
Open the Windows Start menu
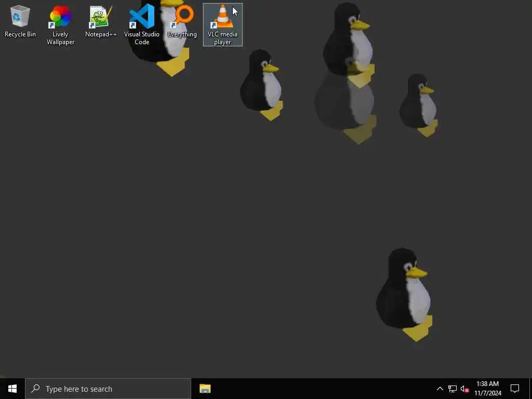[x=12, y=389]
